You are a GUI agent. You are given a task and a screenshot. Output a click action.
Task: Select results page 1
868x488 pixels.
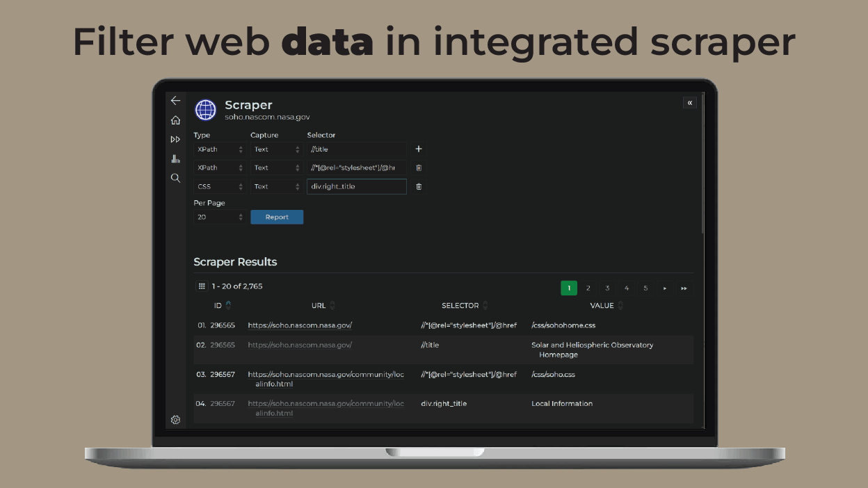coord(569,288)
